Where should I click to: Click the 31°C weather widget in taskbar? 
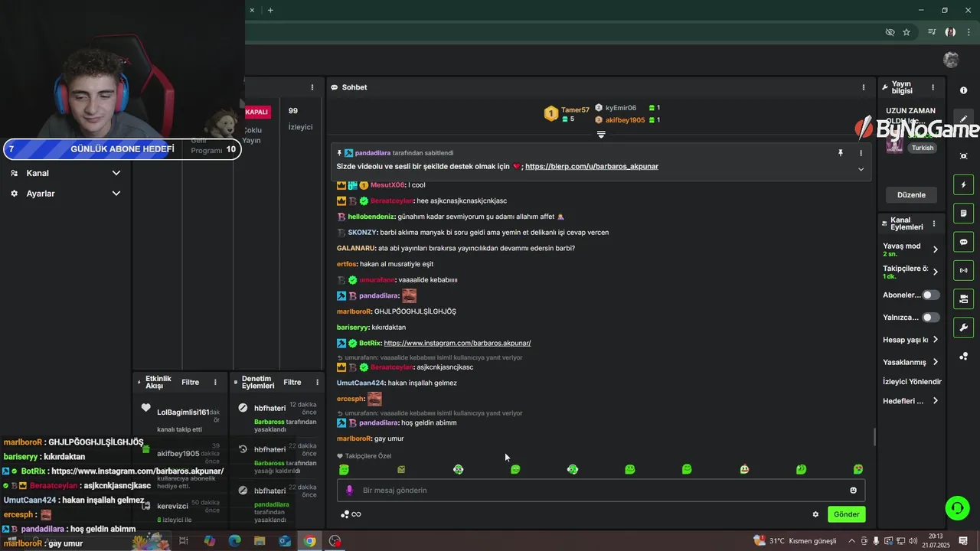point(795,541)
